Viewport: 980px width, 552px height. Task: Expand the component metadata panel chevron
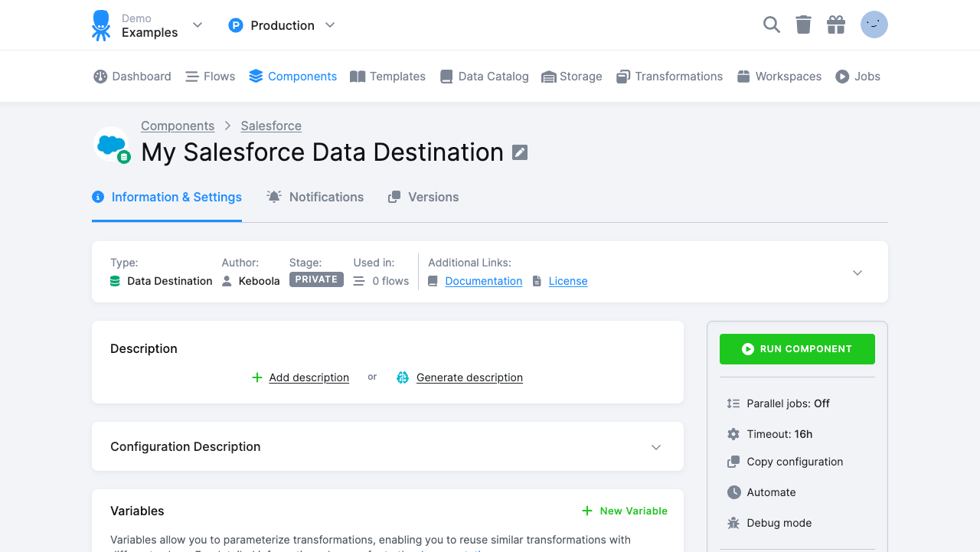[x=857, y=272]
